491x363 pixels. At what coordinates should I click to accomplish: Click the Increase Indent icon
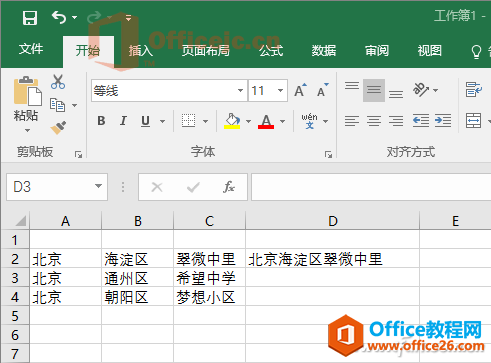[443, 120]
